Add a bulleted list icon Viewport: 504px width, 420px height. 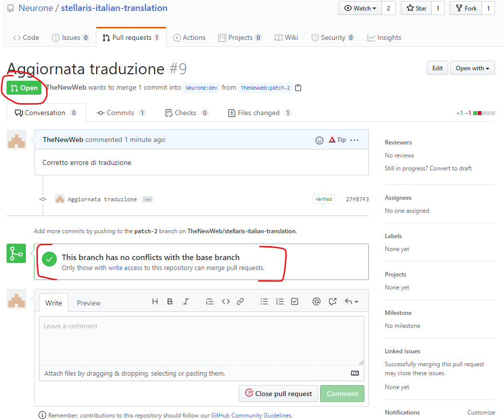tap(264, 301)
